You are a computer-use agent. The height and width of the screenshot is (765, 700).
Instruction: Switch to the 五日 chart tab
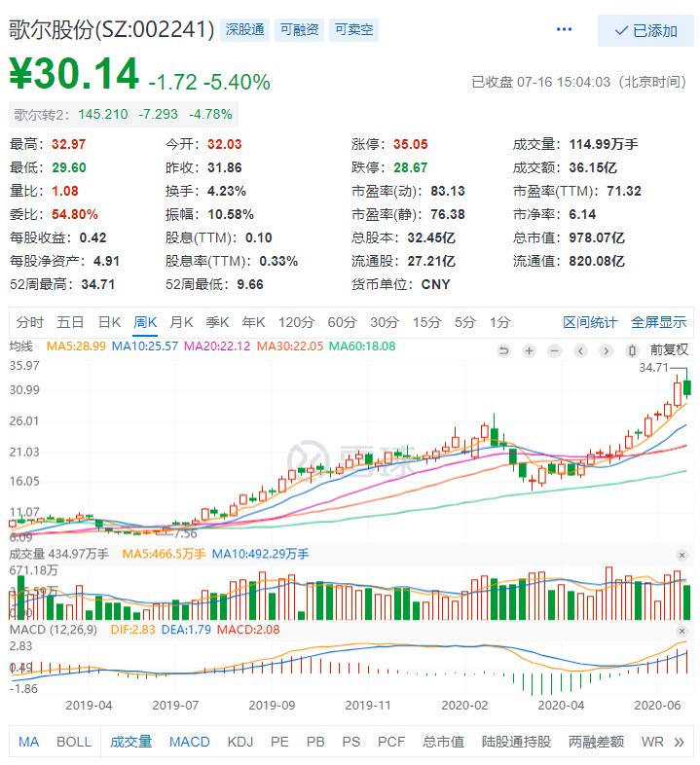[70, 322]
